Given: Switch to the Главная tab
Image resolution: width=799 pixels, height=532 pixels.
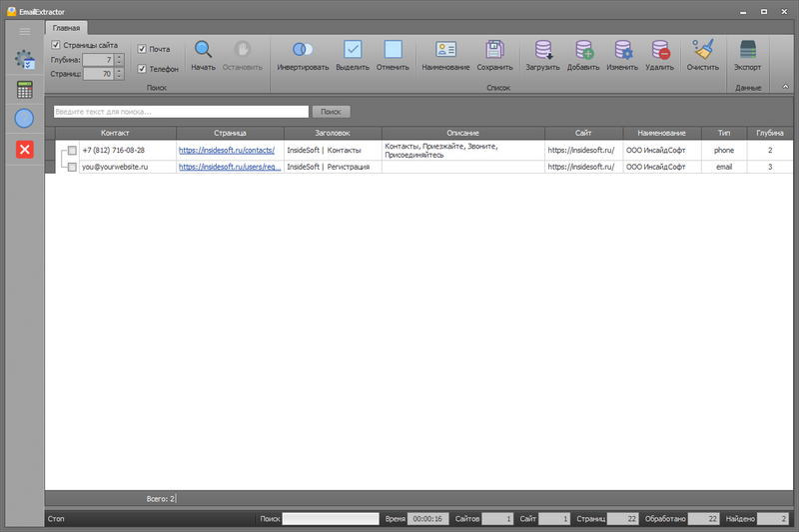Looking at the screenshot, I should pyautogui.click(x=66, y=28).
